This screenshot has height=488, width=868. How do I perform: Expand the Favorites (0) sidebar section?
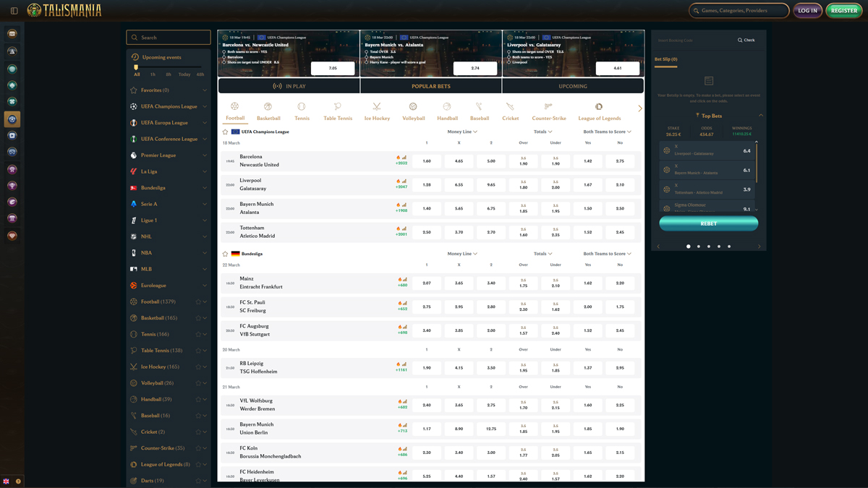tap(205, 90)
